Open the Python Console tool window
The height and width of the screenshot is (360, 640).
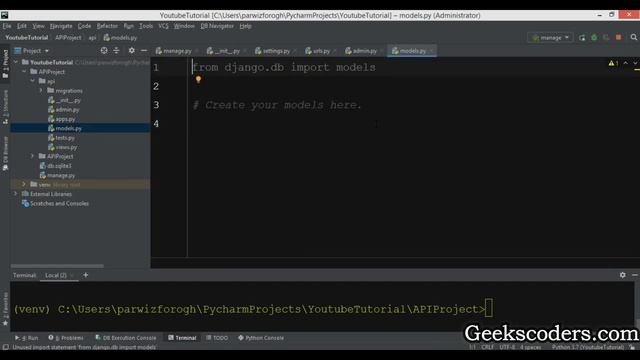pos(261,338)
